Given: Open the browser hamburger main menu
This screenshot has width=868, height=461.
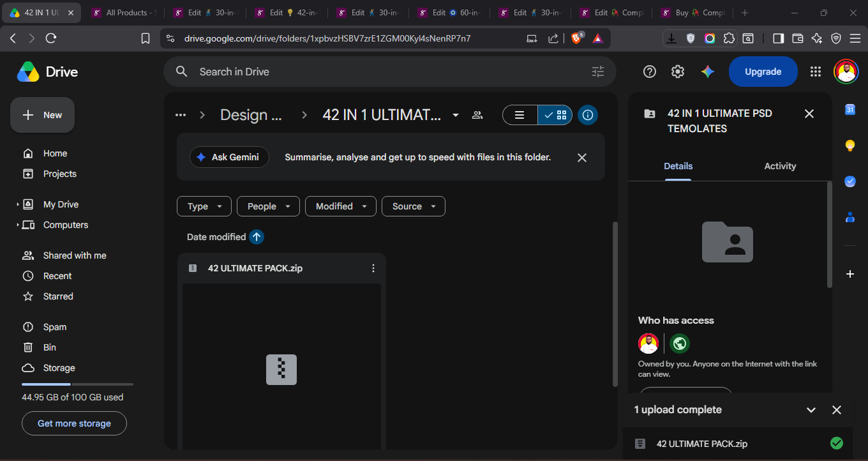Looking at the screenshot, I should (855, 38).
